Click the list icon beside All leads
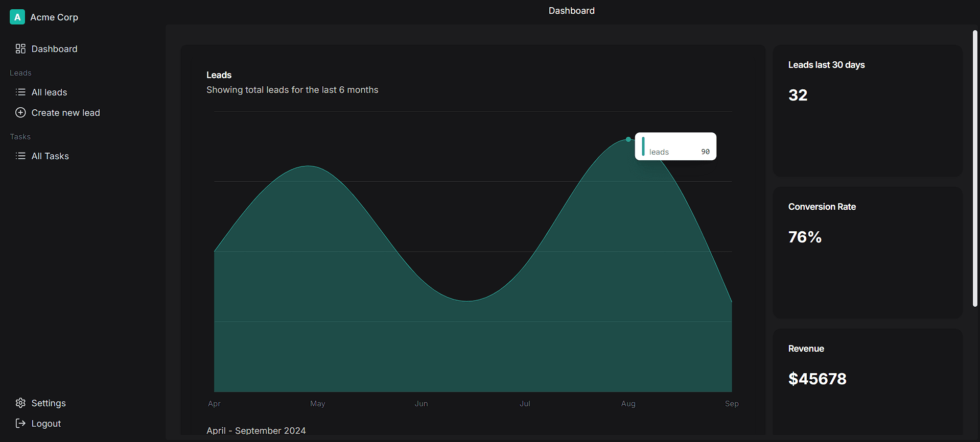 (20, 92)
